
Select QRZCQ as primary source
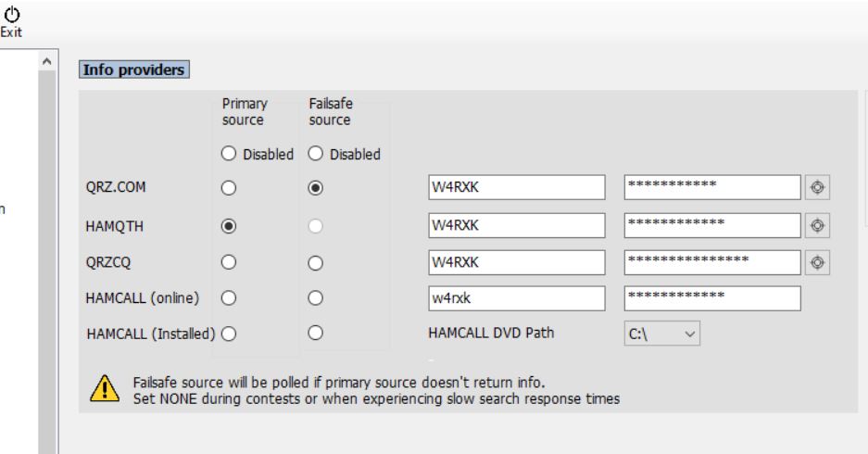tap(229, 262)
